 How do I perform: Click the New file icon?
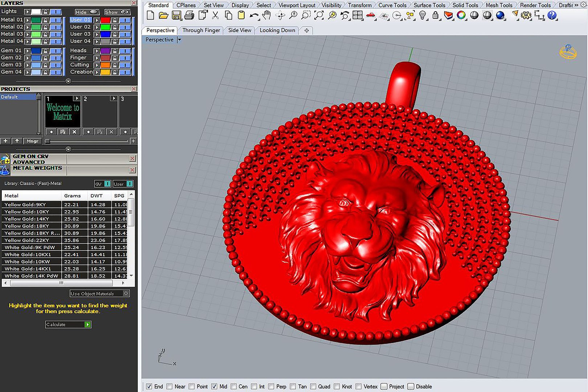pos(150,16)
